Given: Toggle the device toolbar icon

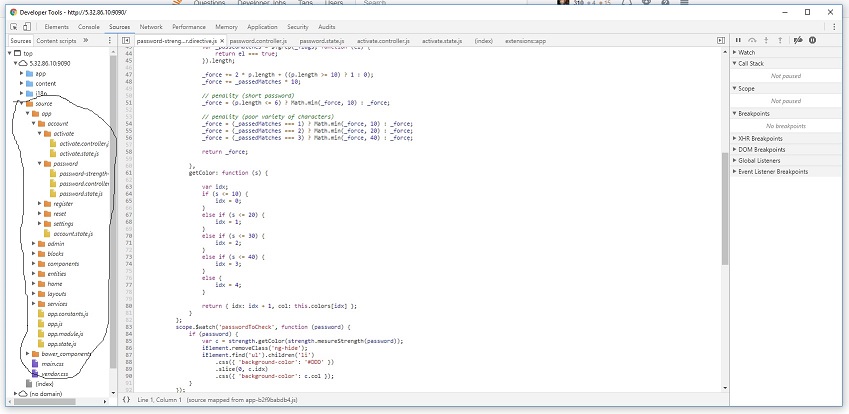Looking at the screenshot, I should point(27,27).
